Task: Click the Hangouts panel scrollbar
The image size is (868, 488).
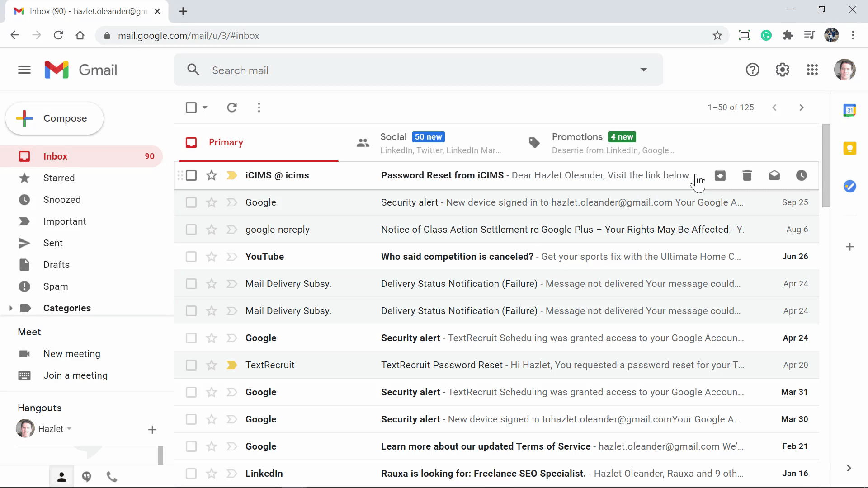Action: [160, 455]
